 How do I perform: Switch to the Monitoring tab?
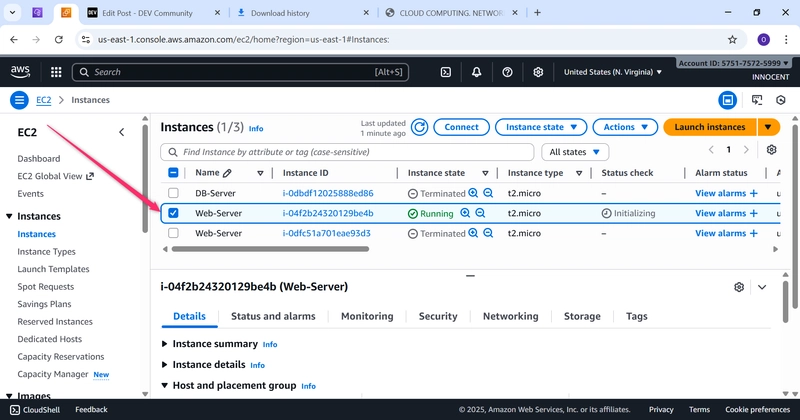[367, 316]
